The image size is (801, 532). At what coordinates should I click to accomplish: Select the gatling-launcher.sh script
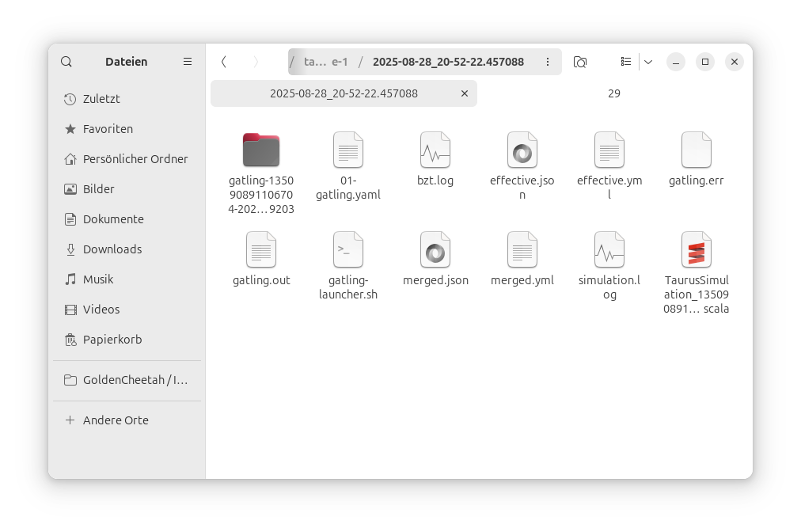[348, 250]
